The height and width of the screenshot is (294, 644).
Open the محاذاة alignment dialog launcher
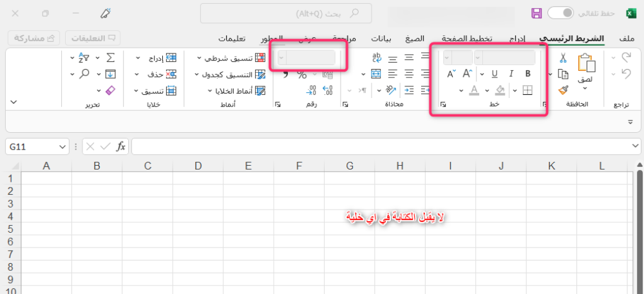click(345, 105)
